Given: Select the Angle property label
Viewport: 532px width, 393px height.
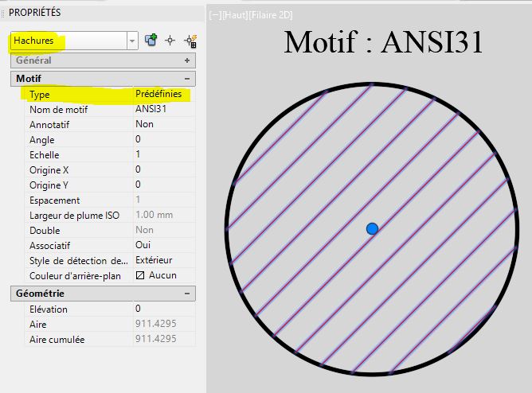Looking at the screenshot, I should point(42,140).
